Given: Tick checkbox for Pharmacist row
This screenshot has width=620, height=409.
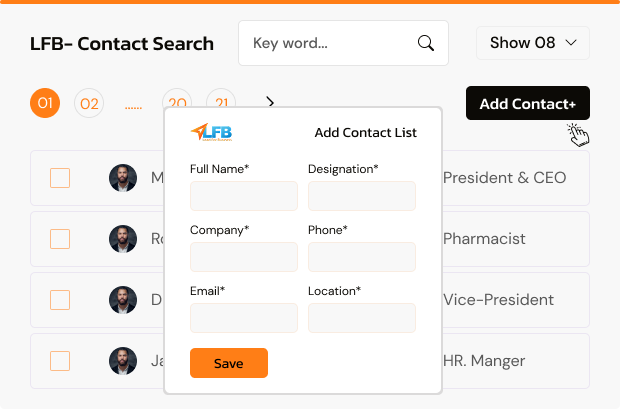Looking at the screenshot, I should (x=60, y=239).
